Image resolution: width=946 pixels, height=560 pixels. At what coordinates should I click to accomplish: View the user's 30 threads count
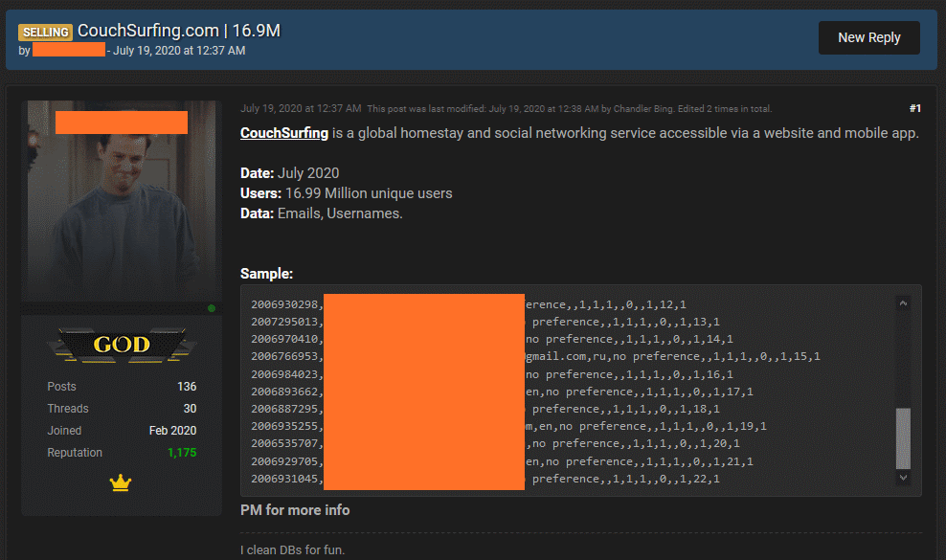tap(189, 409)
